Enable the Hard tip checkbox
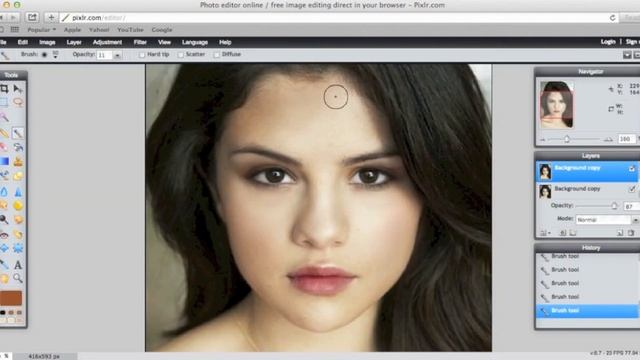This screenshot has width=640, height=360. pyautogui.click(x=142, y=54)
